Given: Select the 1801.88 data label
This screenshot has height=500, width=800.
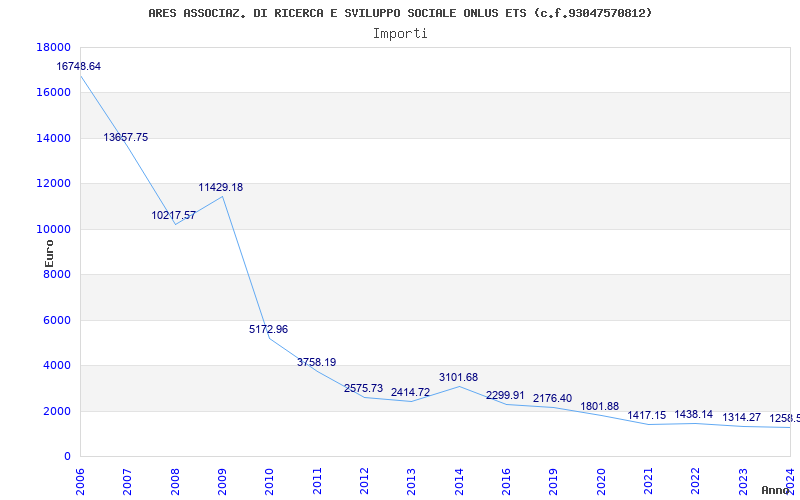Looking at the screenshot, I should [599, 406].
